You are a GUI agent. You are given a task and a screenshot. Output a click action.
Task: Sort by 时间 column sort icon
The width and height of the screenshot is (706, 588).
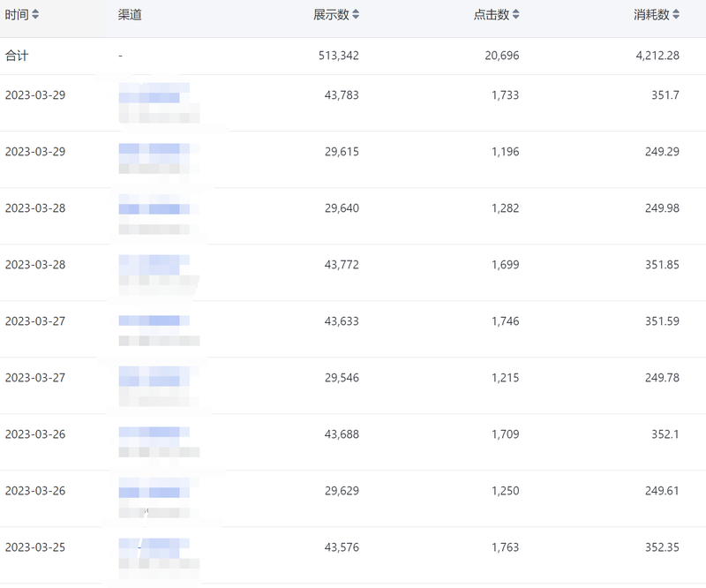pyautogui.click(x=35, y=14)
